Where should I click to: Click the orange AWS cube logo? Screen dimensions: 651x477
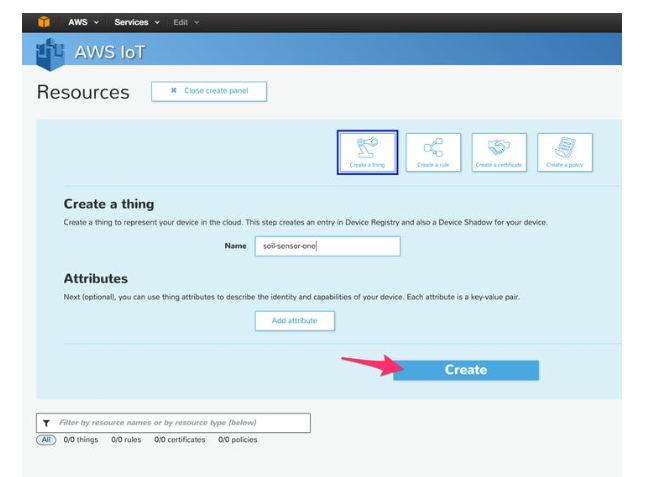coord(44,22)
